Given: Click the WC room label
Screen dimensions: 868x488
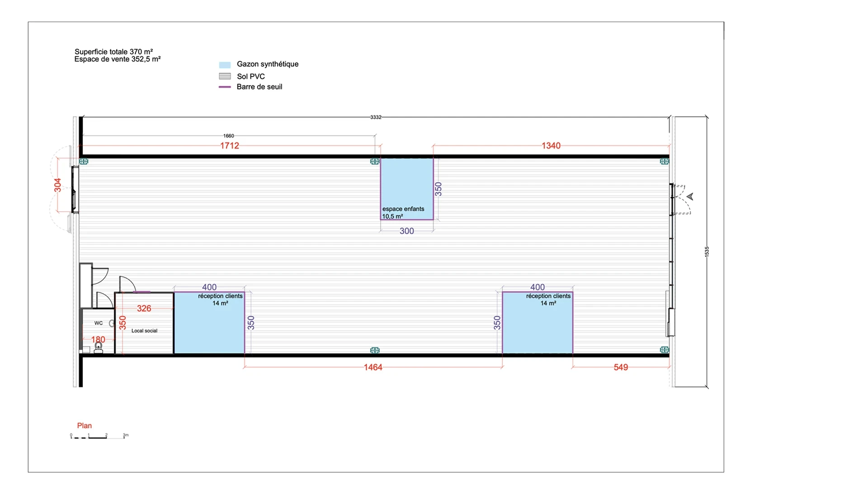Looking at the screenshot, I should [x=99, y=323].
